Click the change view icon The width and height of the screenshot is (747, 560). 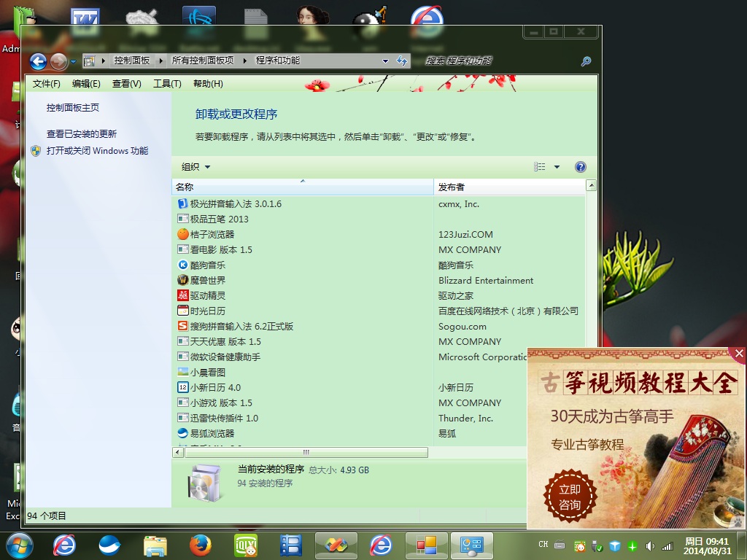click(x=539, y=167)
